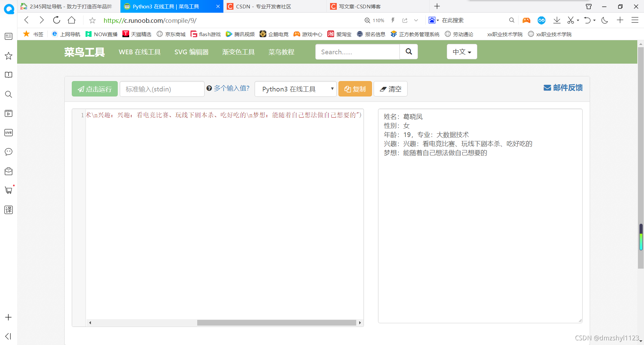Click the site search magnifier button
The height and width of the screenshot is (345, 644).
[409, 52]
